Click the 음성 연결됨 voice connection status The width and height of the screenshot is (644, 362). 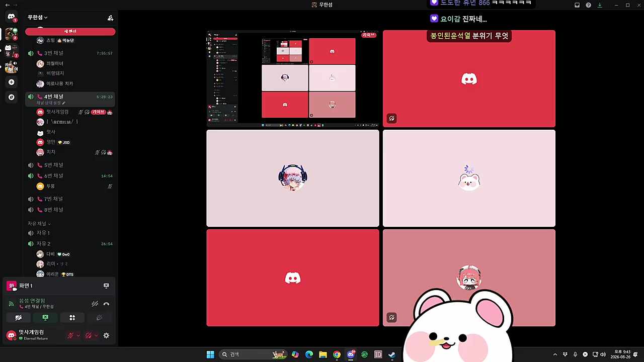pyautogui.click(x=32, y=301)
